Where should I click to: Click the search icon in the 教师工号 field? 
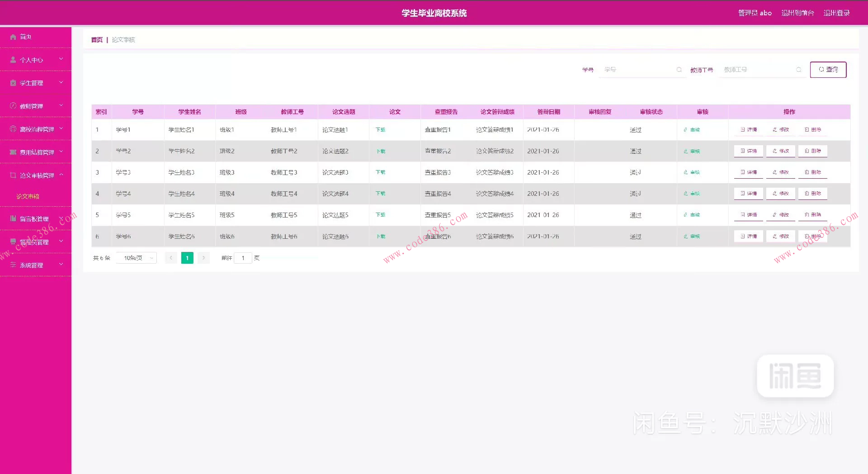coord(799,70)
